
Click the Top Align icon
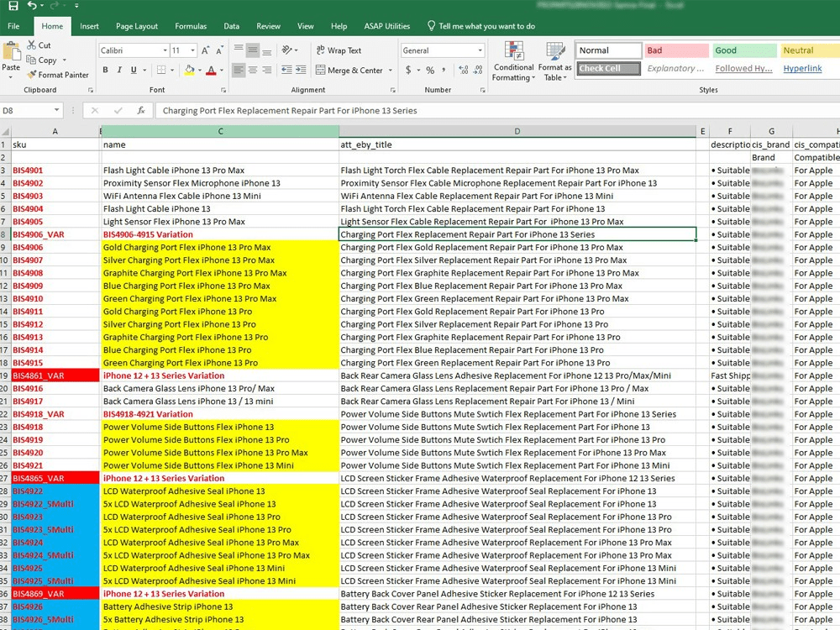pyautogui.click(x=239, y=50)
